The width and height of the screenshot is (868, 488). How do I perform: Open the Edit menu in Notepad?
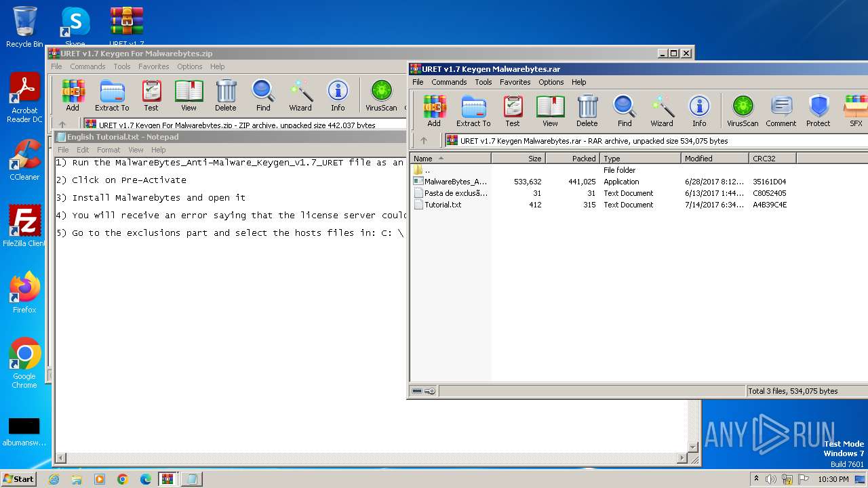(83, 150)
